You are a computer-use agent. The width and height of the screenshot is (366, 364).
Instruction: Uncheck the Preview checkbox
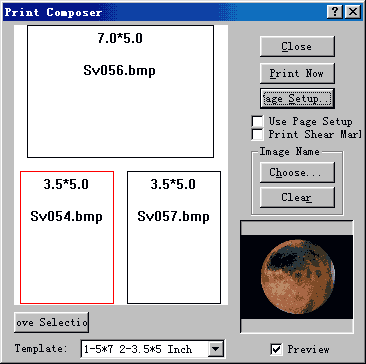(276, 349)
